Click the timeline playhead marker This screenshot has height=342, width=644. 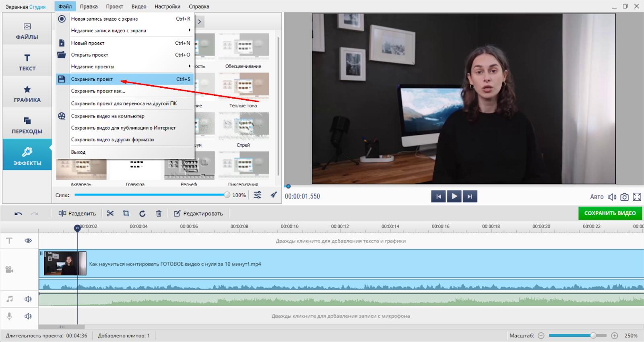point(77,228)
